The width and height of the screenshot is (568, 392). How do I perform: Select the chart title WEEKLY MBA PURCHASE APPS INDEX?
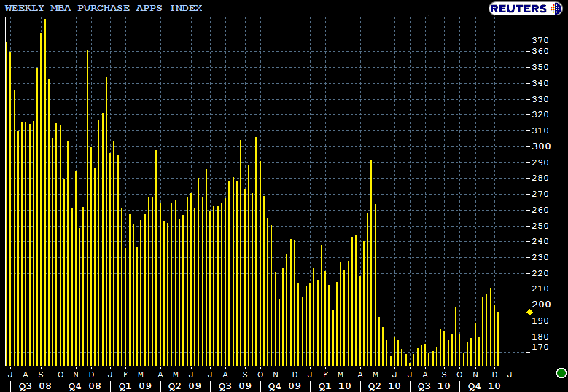[104, 8]
